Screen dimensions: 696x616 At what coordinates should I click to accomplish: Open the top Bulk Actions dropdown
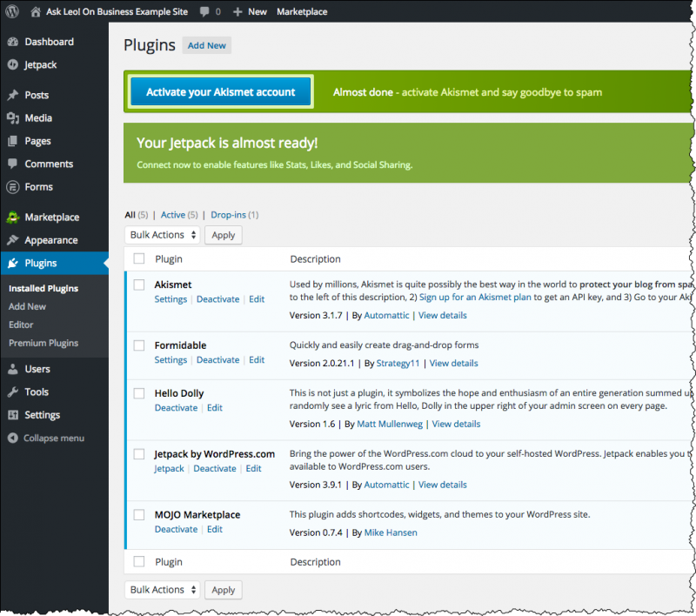(163, 235)
